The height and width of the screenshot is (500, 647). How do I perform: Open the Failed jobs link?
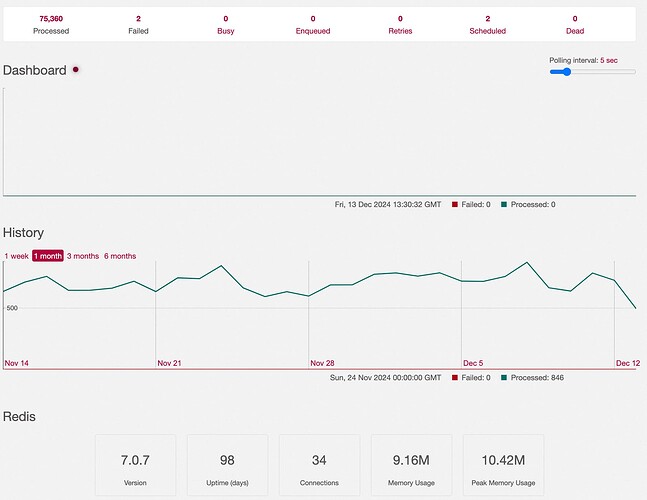[x=138, y=24]
